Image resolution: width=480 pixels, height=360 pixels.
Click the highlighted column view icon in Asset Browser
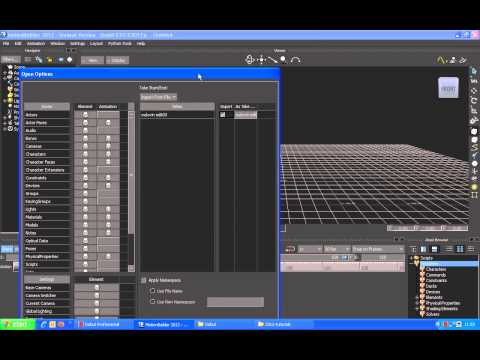460,249
